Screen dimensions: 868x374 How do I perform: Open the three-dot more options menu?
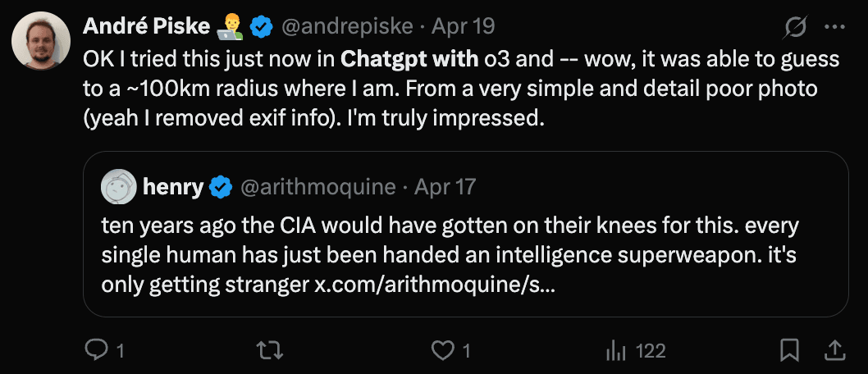click(x=834, y=27)
